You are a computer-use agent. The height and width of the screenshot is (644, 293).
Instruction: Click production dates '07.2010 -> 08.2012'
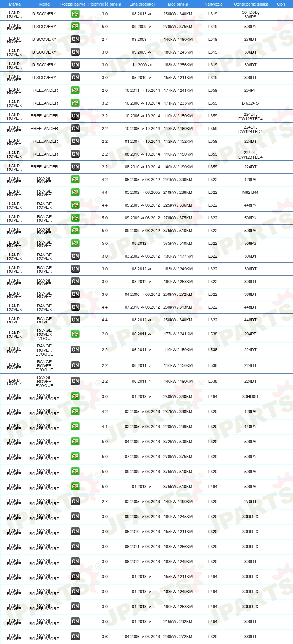142,307
